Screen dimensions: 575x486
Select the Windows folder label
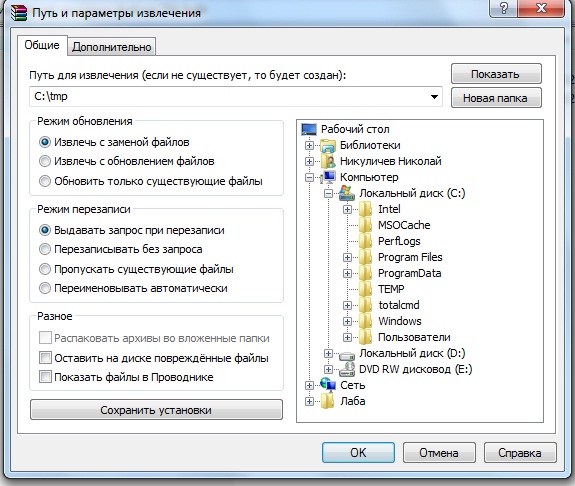(400, 321)
